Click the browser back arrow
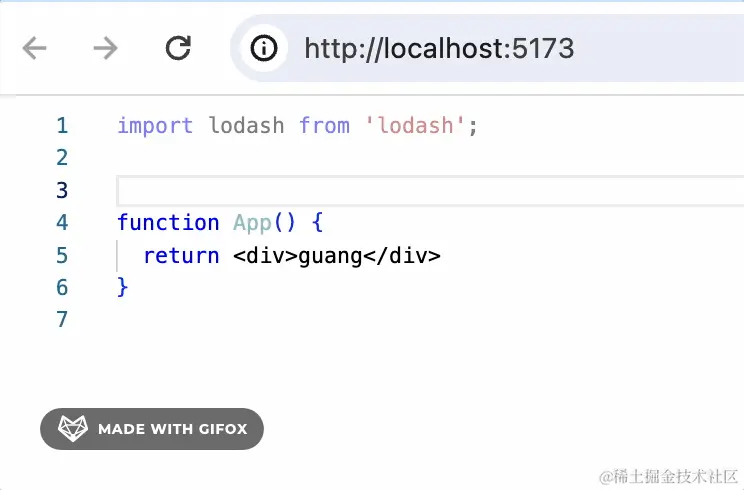The width and height of the screenshot is (744, 490). pos(34,48)
